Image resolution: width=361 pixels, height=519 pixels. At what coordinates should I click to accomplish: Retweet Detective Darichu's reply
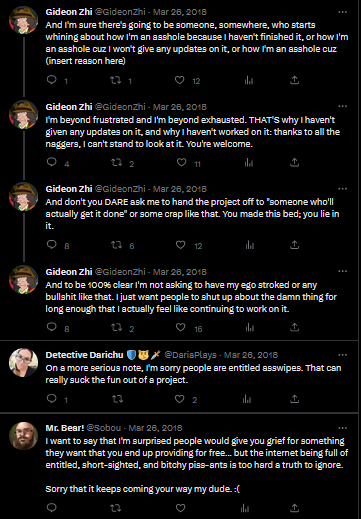pyautogui.click(x=117, y=399)
